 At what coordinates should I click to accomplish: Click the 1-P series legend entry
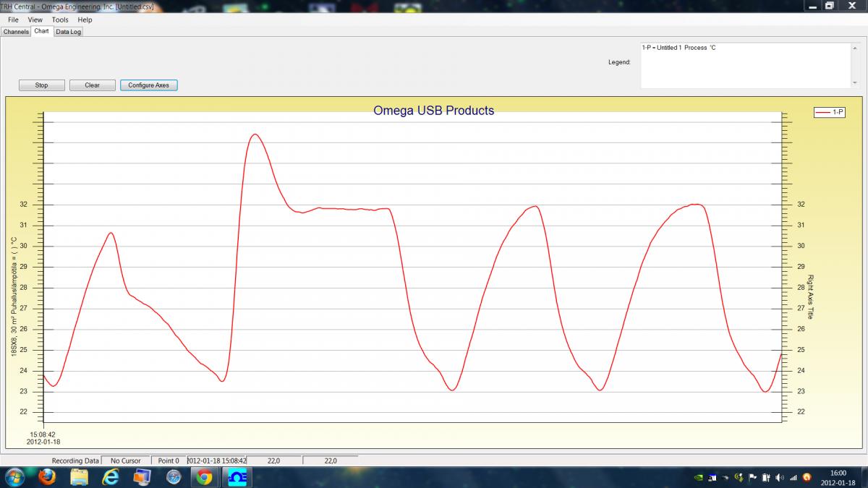pyautogui.click(x=830, y=112)
